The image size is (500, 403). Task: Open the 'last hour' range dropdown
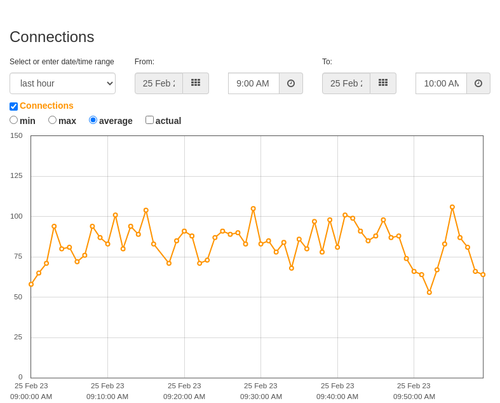62,83
